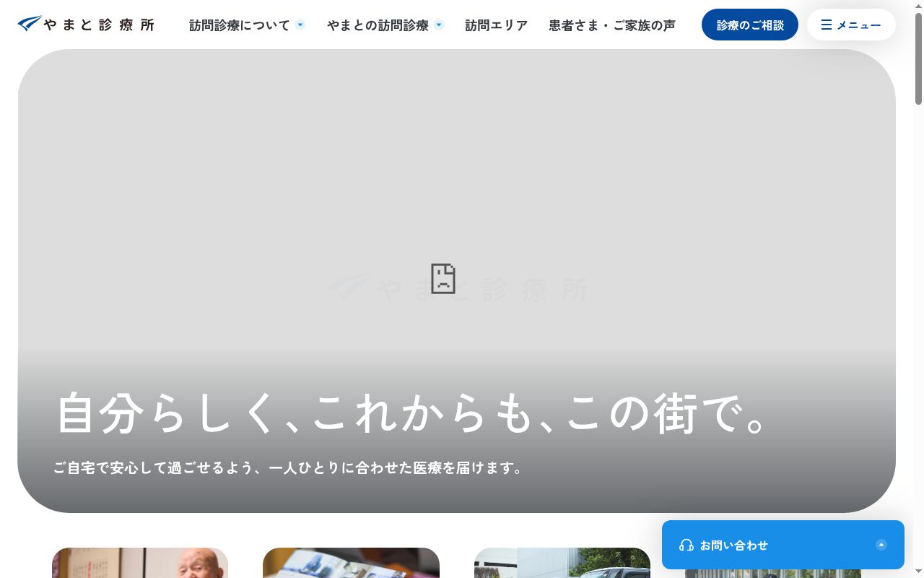Open the elderly man photo card
Image resolution: width=924 pixels, height=578 pixels.
pyautogui.click(x=140, y=563)
